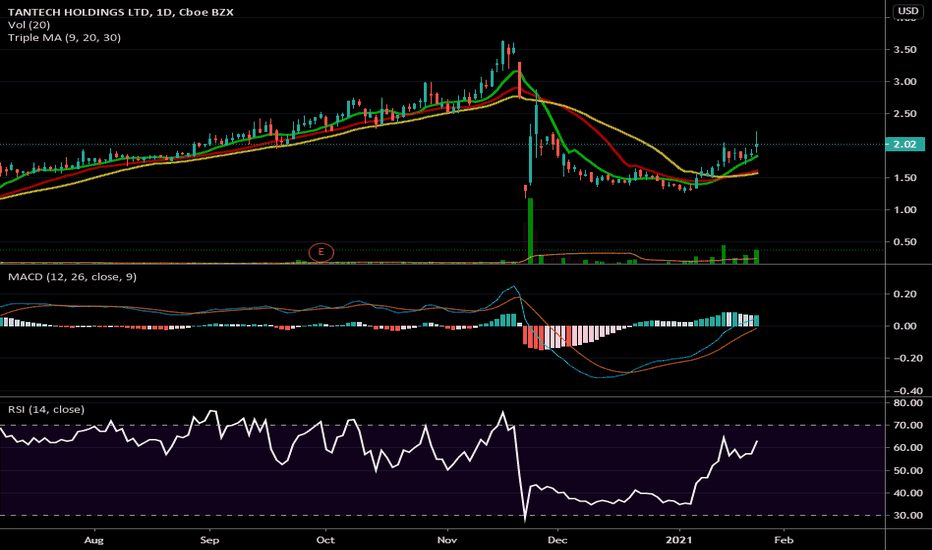Click the RSI 40.00 axis label

[908, 493]
